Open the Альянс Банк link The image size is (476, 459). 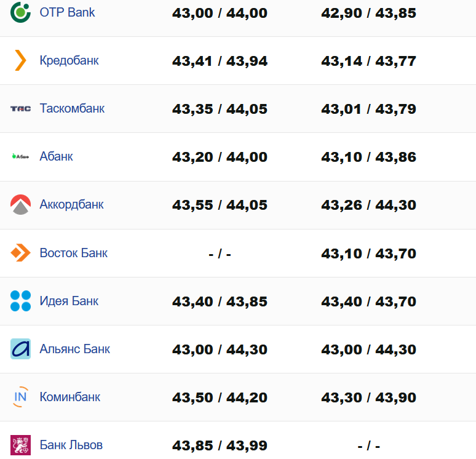click(x=74, y=349)
